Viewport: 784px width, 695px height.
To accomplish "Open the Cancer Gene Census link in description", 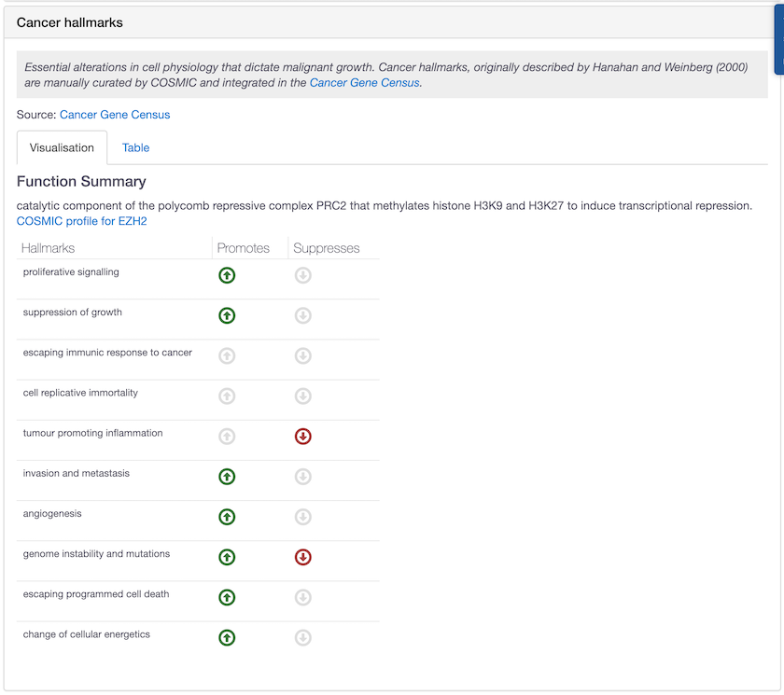I will point(365,82).
